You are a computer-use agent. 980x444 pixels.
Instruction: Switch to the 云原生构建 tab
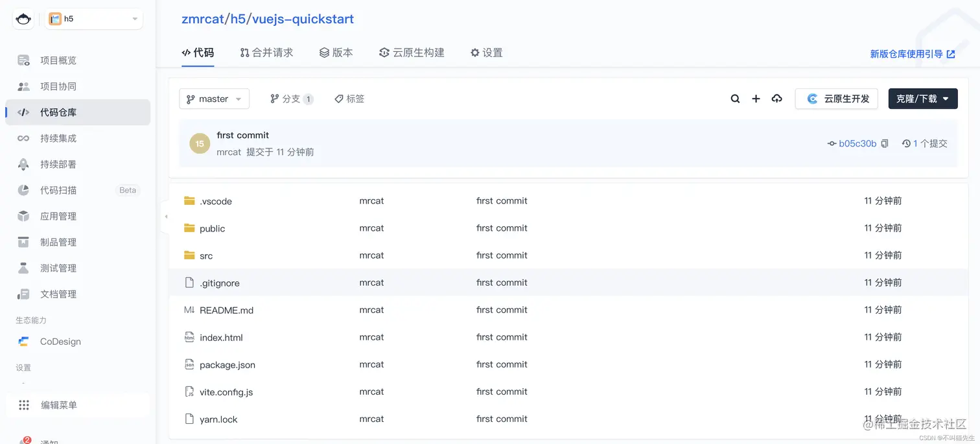[x=412, y=53]
